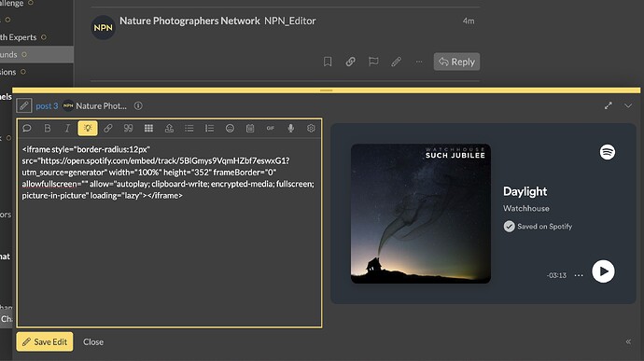The height and width of the screenshot is (361, 644).
Task: Show more post actions ellipsis
Action: coord(419,62)
